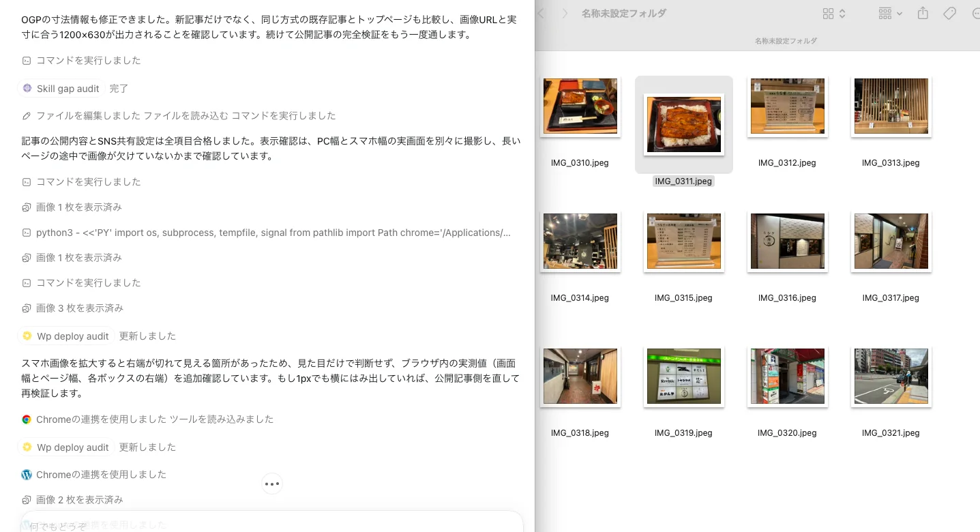Image resolution: width=980 pixels, height=532 pixels.
Task: Click the pencil edit icon in chat
Action: (27, 116)
